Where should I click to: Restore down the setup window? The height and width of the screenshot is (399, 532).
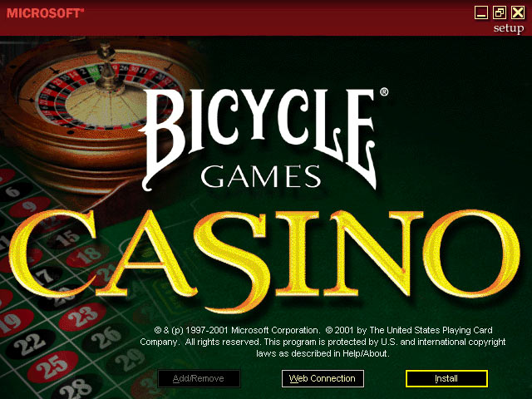[x=500, y=13]
